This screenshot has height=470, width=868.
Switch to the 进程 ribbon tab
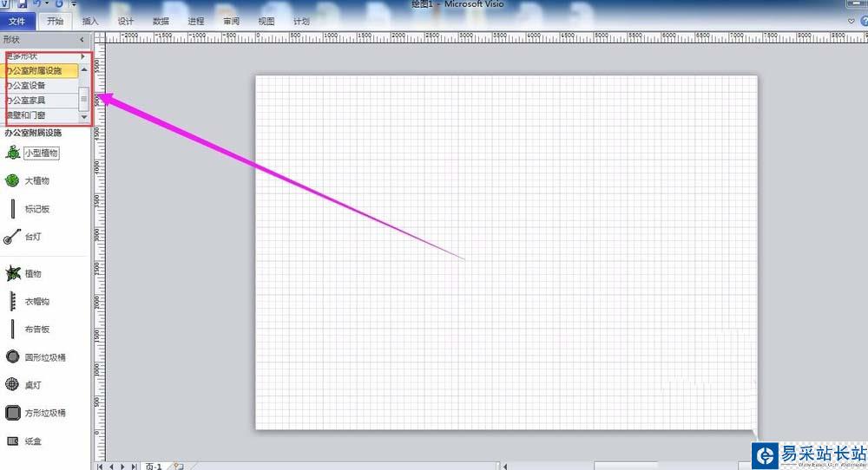pos(196,21)
